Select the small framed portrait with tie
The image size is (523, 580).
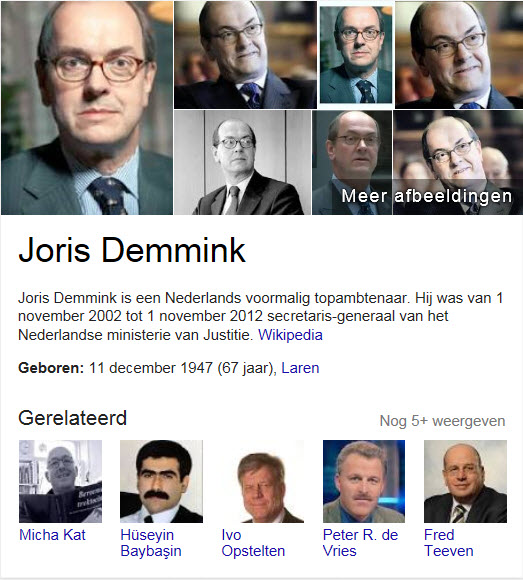tap(356, 55)
